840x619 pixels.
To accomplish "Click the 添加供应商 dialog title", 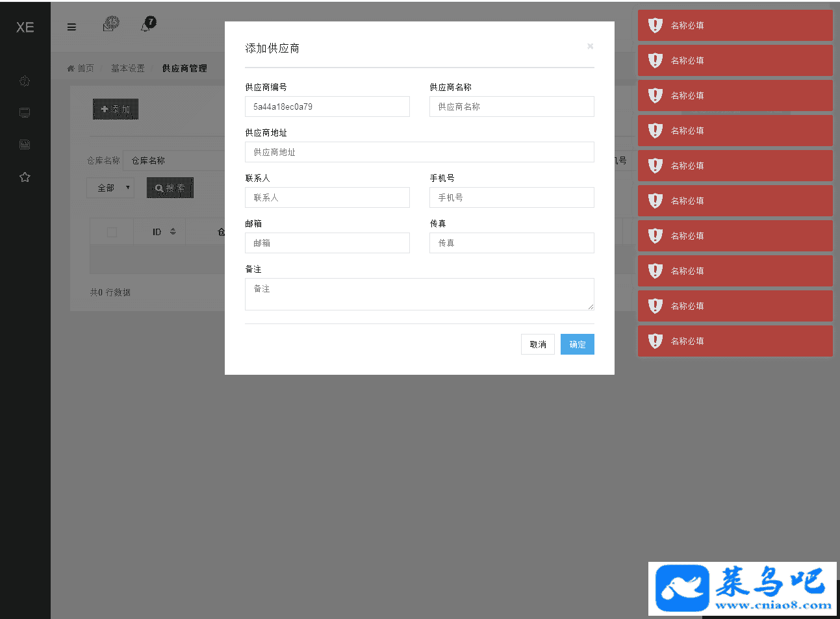I will click(272, 48).
